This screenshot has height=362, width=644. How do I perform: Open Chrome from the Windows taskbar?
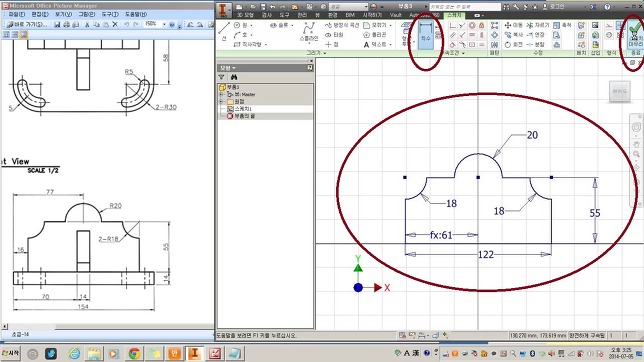point(134,353)
